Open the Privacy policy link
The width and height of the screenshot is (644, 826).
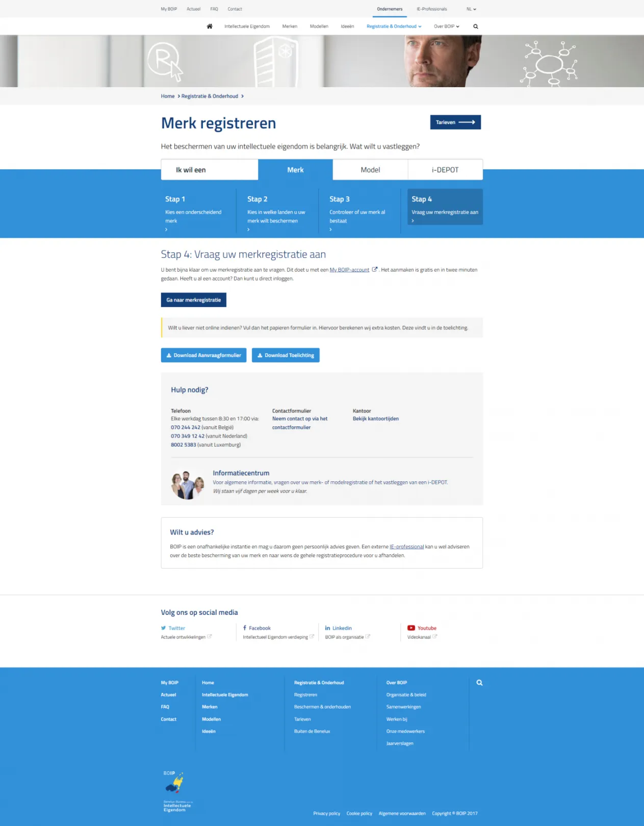click(x=326, y=814)
